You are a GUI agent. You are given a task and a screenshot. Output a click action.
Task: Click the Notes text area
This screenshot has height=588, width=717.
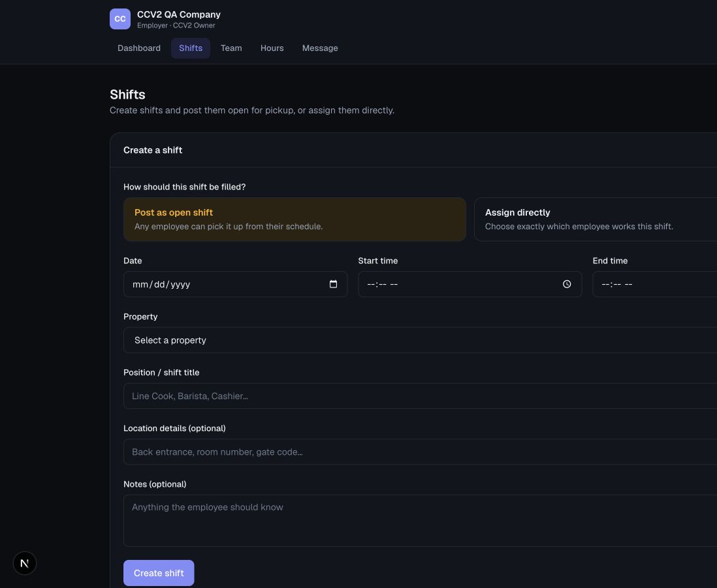[421, 520]
